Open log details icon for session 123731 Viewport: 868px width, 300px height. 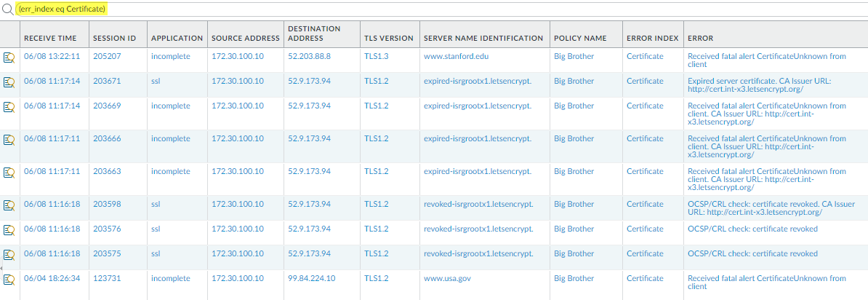(9, 279)
